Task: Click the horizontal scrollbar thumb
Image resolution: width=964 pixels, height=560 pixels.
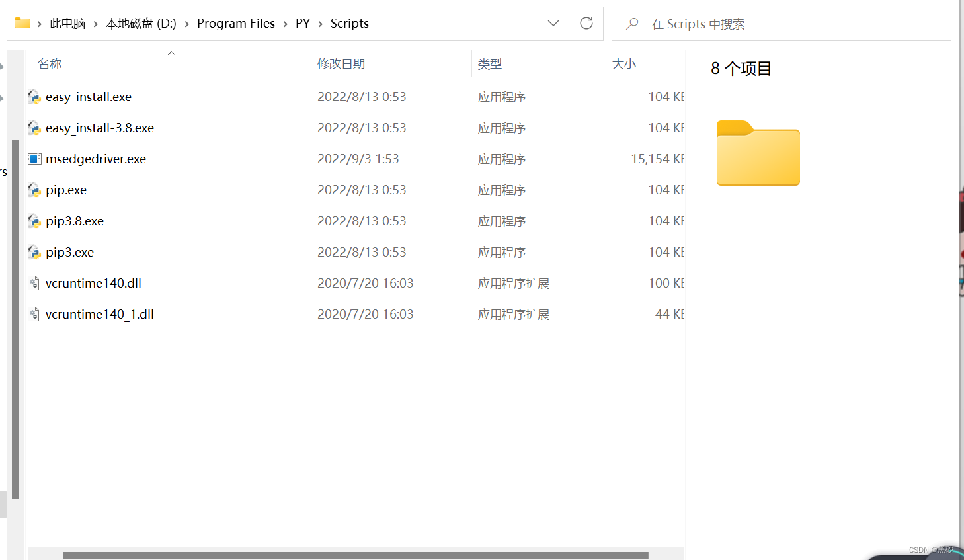Action: point(356,555)
